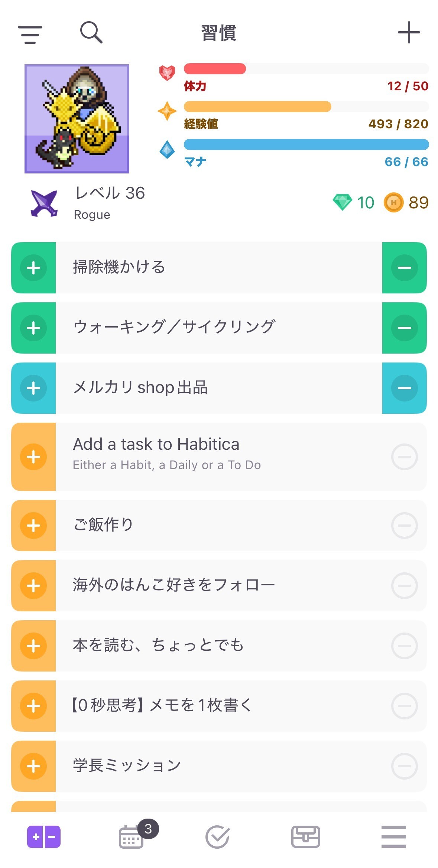438x868 pixels.
Task: Score plus on ご飯作り habit
Action: coord(34,526)
